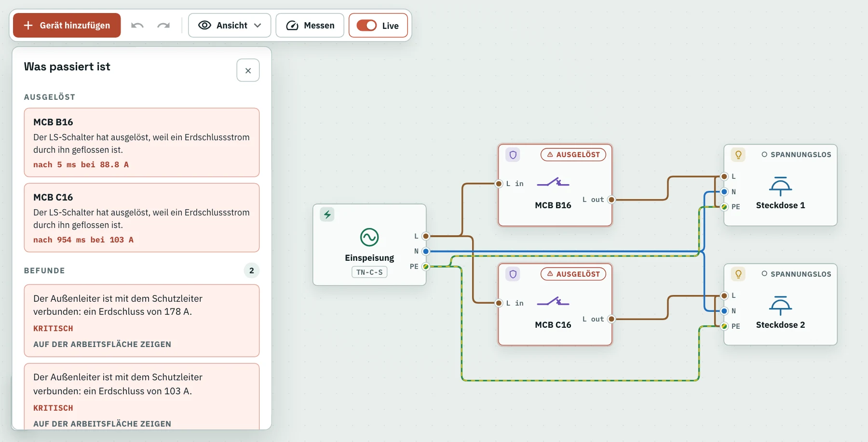868x442 pixels.
Task: Click the SPANNUNGSLOS status on Steckdose 1
Action: [x=797, y=155]
